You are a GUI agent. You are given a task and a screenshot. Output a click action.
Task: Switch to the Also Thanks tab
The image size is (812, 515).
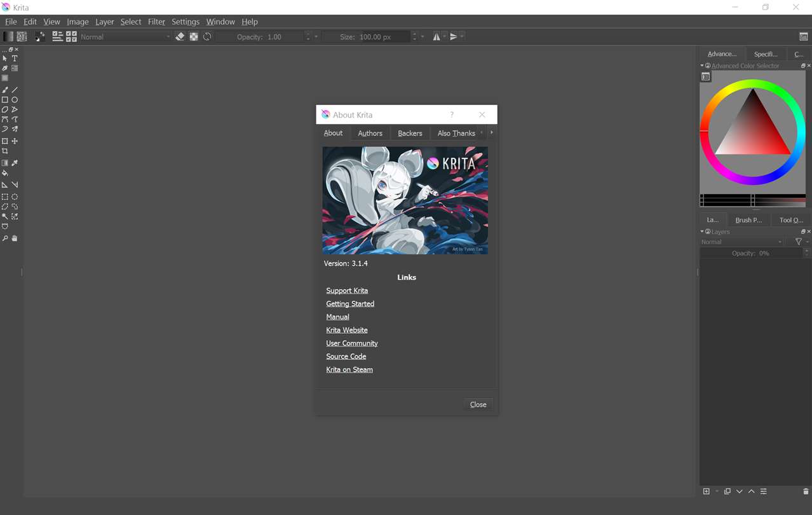[x=456, y=133]
